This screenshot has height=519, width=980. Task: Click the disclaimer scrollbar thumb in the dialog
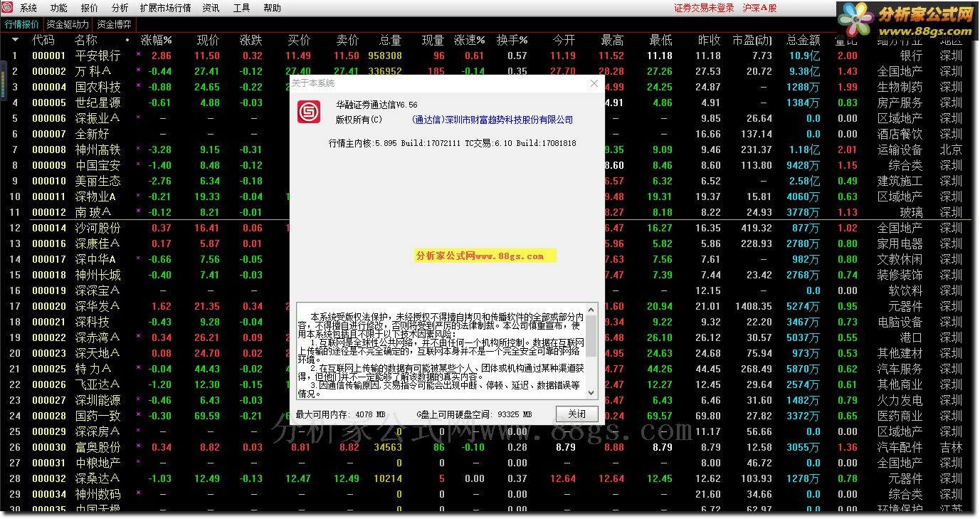click(x=591, y=337)
